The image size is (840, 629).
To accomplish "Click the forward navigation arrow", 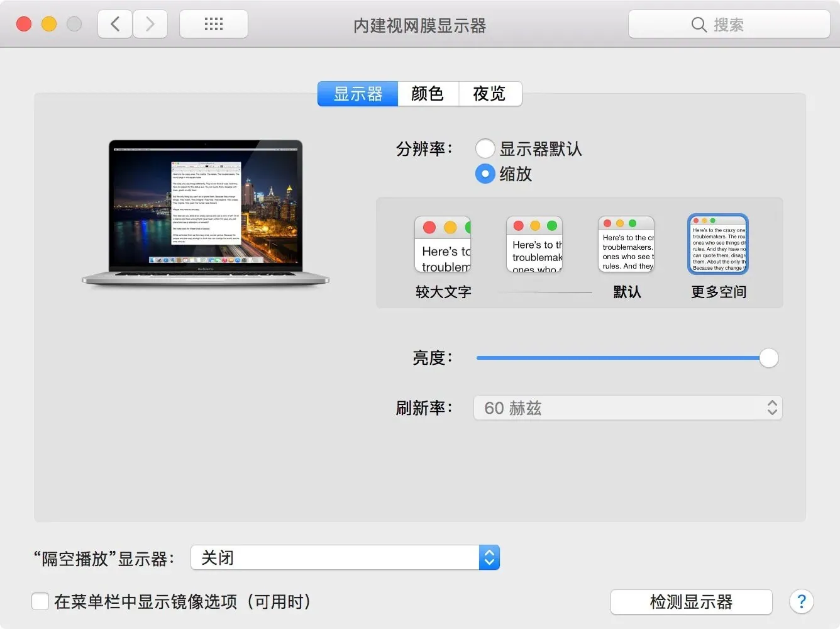I will click(x=150, y=24).
